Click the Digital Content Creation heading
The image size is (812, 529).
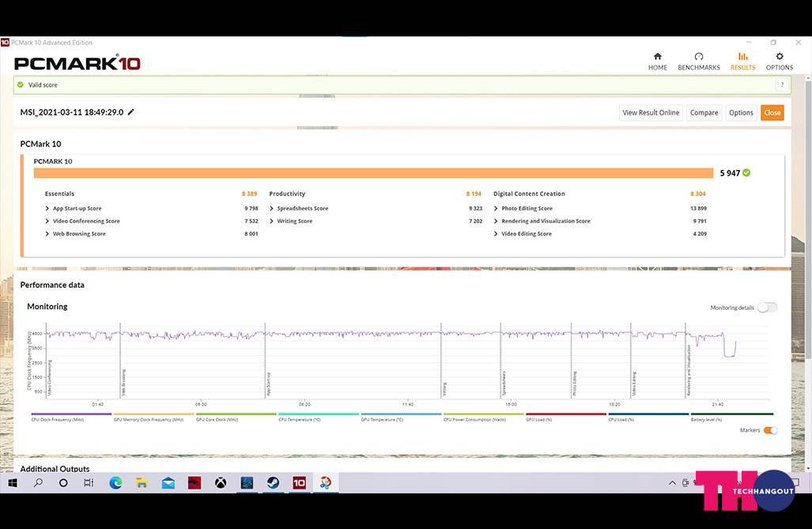[x=529, y=194]
